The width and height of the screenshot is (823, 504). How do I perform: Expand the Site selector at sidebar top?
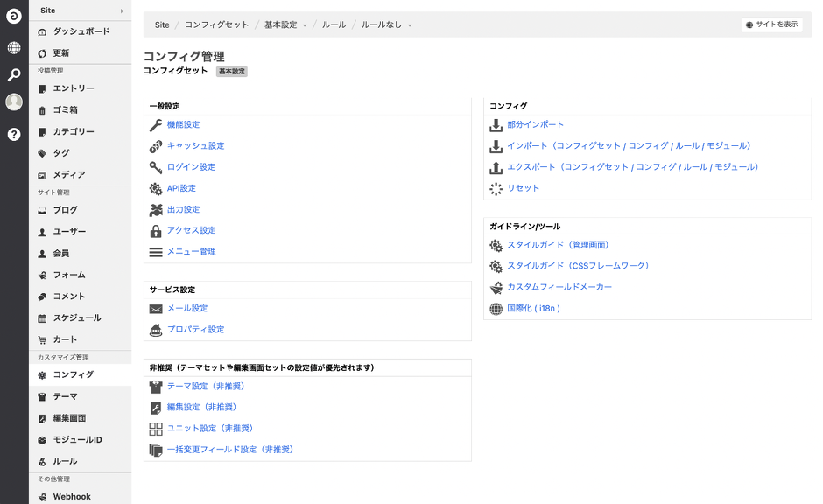click(x=81, y=10)
